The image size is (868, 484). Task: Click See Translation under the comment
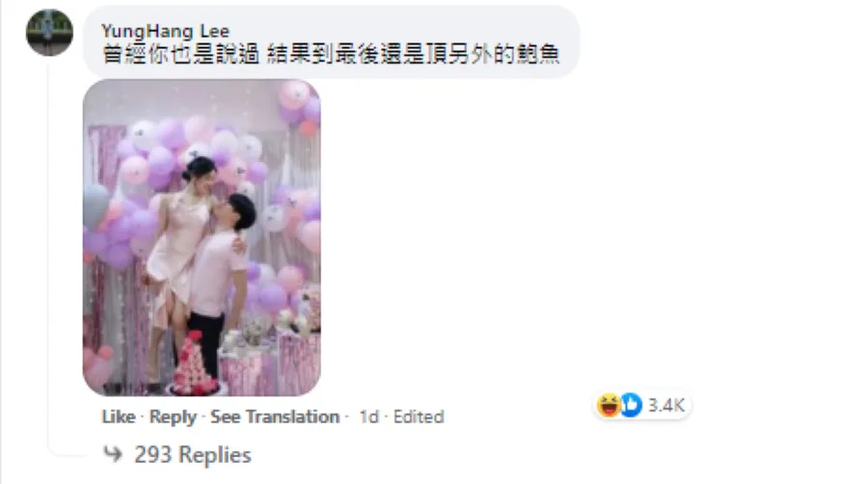[x=275, y=417]
